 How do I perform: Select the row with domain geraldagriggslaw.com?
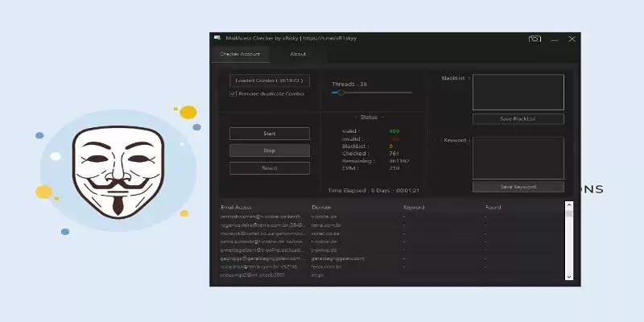(392, 258)
